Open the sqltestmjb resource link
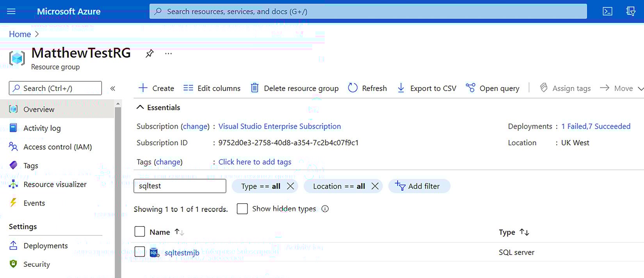Viewport: 644px width, 278px height. 182,253
